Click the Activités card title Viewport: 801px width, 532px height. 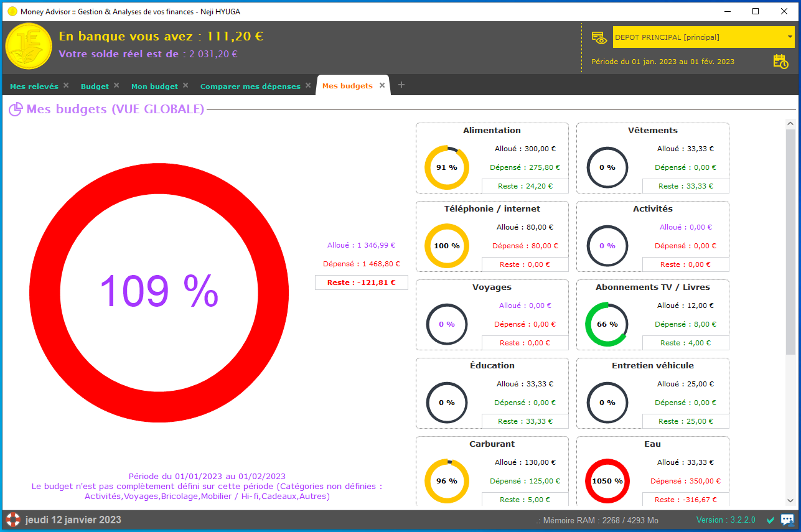[653, 209]
